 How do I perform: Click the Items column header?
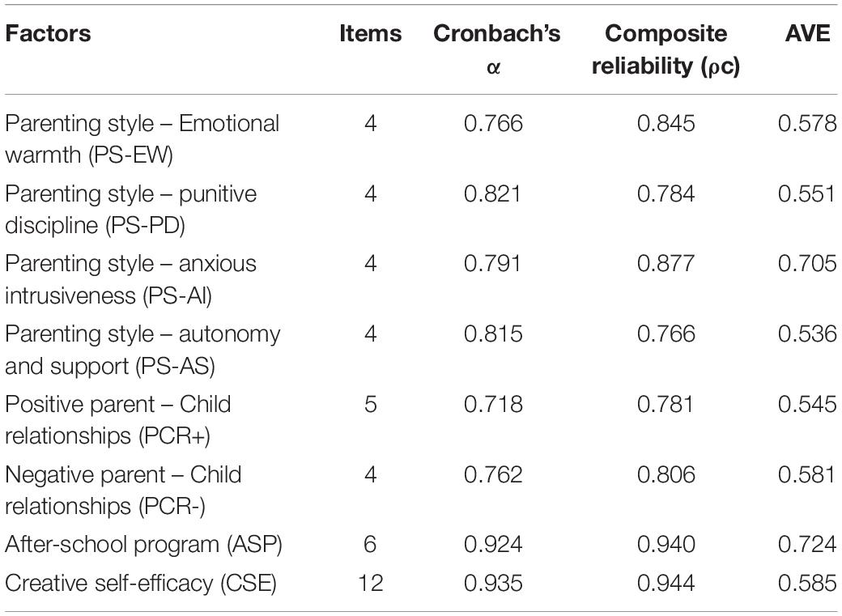pos(371,33)
